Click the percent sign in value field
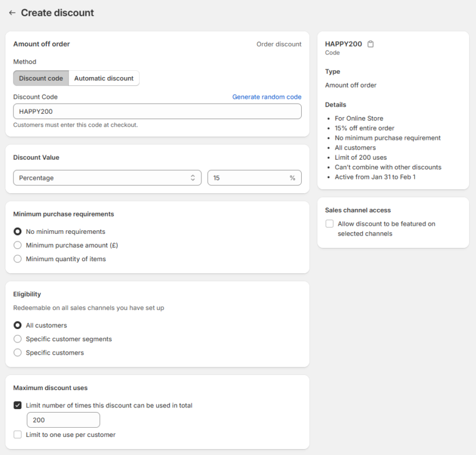 point(293,178)
